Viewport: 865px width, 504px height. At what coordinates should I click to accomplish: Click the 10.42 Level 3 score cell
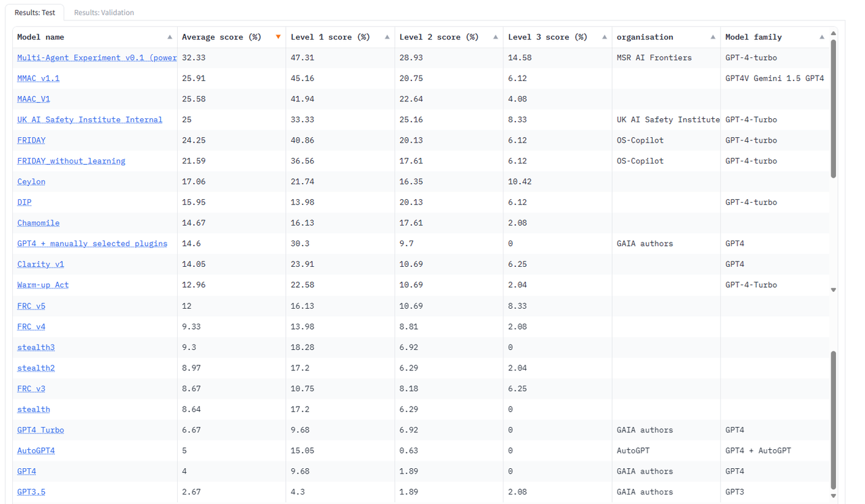point(558,182)
